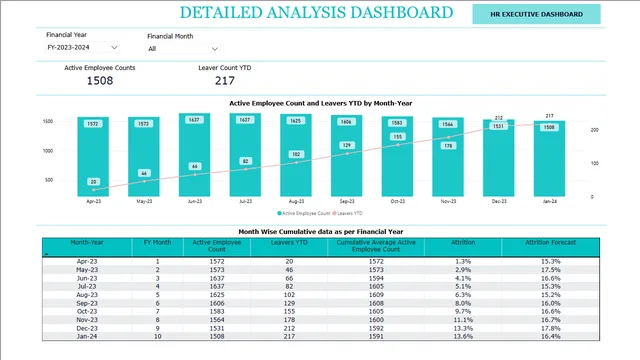
Task: Click the 11.1% attrition cell for Nov-23
Action: point(463,320)
